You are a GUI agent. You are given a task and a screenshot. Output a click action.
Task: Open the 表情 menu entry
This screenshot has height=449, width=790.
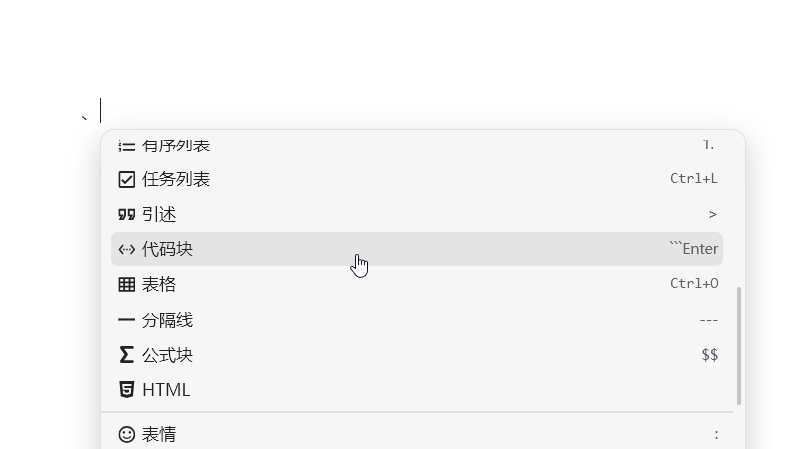click(x=159, y=434)
